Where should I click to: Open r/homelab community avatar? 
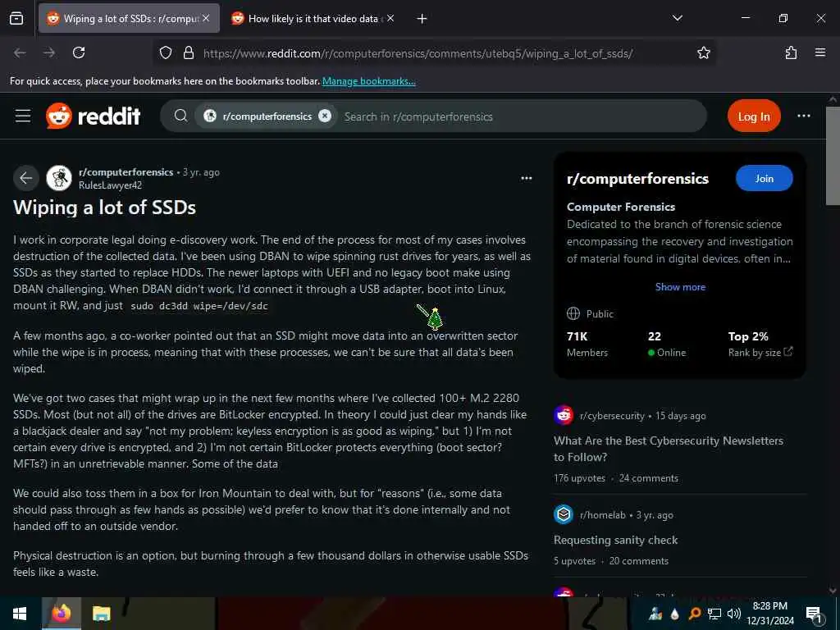click(x=564, y=515)
